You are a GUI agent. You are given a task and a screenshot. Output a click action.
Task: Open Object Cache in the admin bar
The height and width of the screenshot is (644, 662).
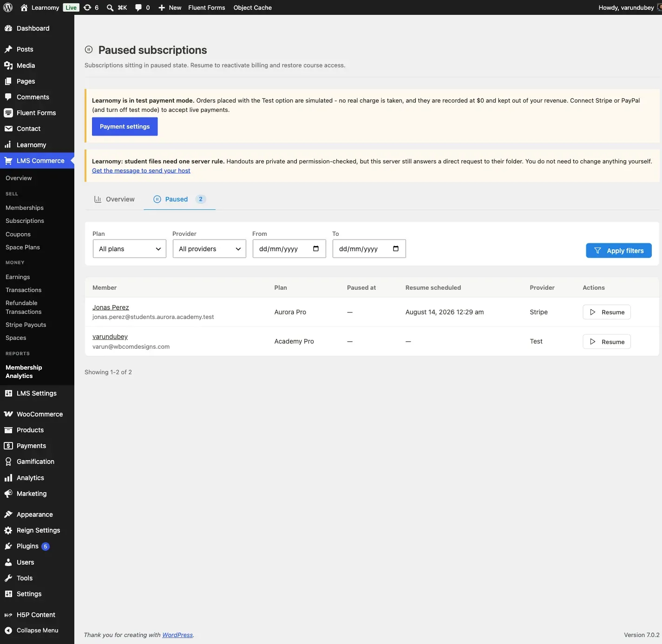[253, 7]
